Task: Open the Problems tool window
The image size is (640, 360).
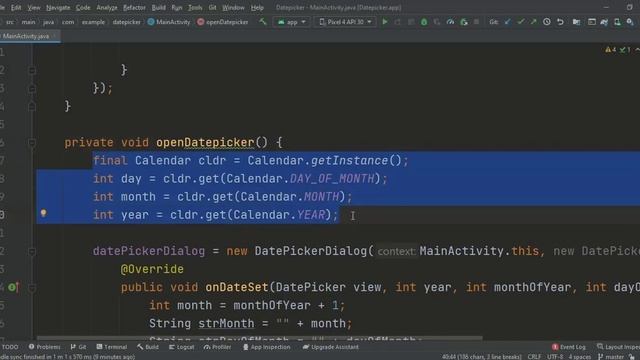Action: point(44,347)
